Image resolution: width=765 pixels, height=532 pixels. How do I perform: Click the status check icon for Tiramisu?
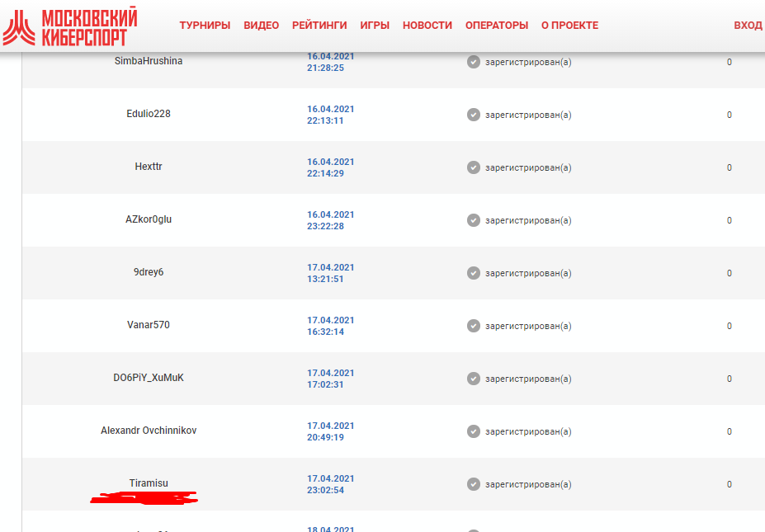tap(473, 484)
